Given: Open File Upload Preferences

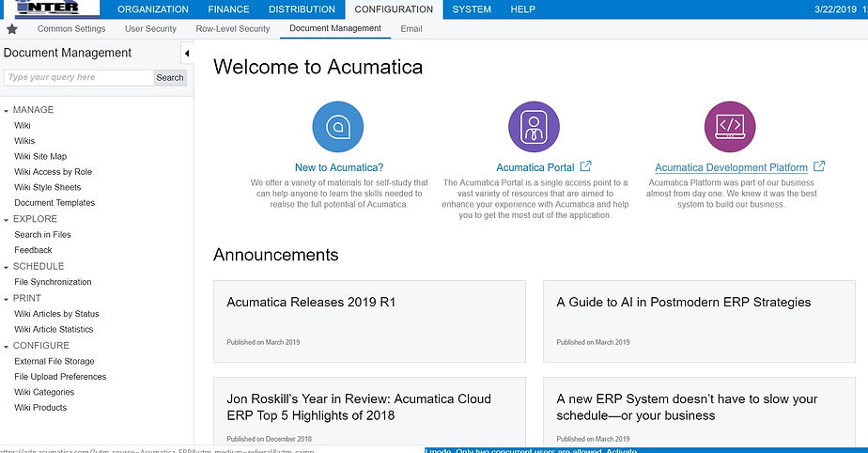Looking at the screenshot, I should pyautogui.click(x=60, y=377).
